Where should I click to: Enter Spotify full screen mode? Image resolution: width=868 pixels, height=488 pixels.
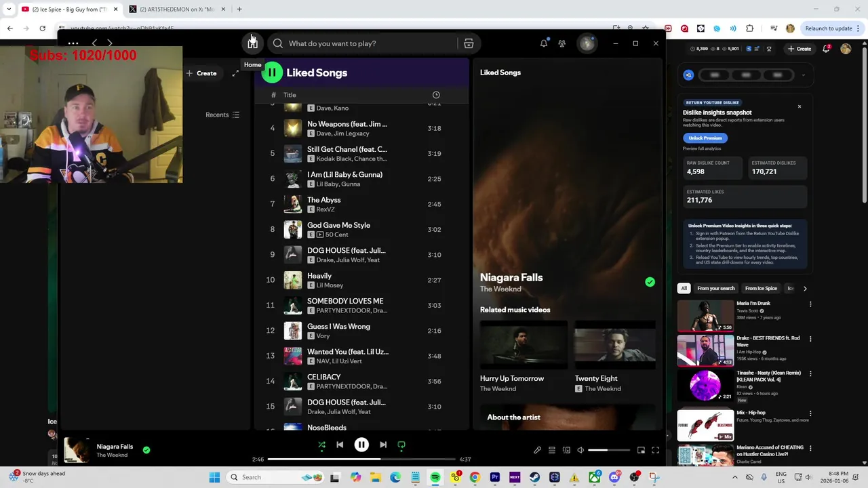pos(656,450)
